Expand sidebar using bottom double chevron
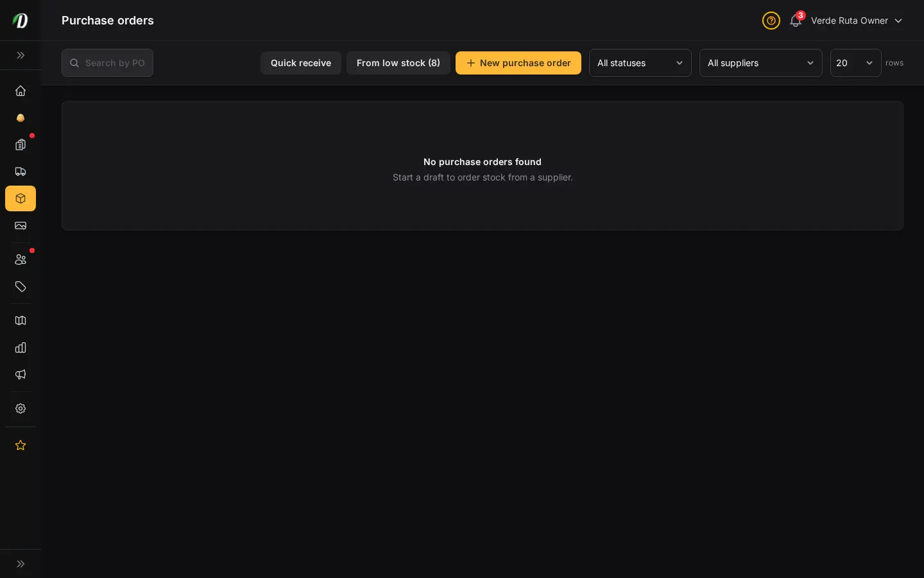This screenshot has width=924, height=578. click(x=21, y=564)
